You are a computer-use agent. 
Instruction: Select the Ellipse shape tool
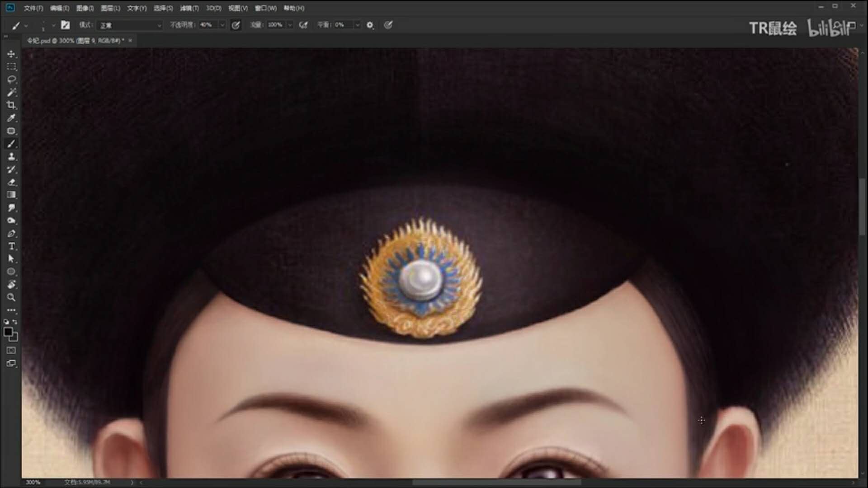tap(11, 272)
